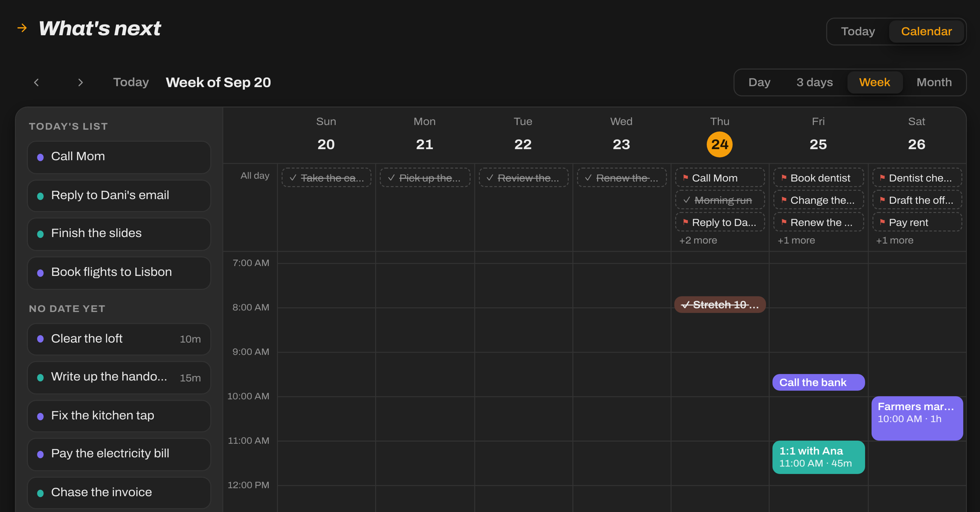Image resolution: width=980 pixels, height=512 pixels.
Task: Open the Call the bank event
Action: pos(818,383)
